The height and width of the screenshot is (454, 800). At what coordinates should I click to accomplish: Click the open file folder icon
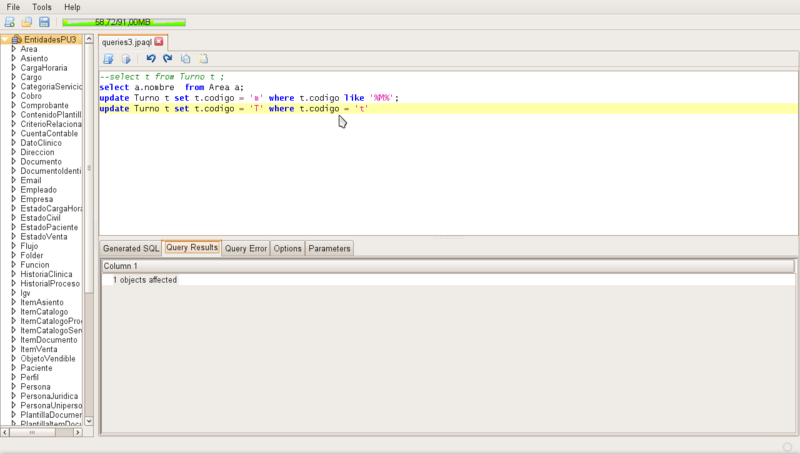(27, 22)
